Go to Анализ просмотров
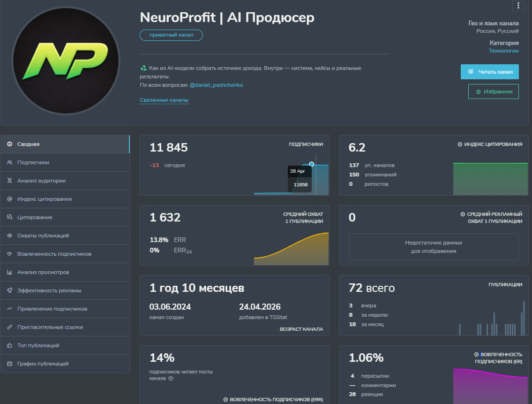 65,272
